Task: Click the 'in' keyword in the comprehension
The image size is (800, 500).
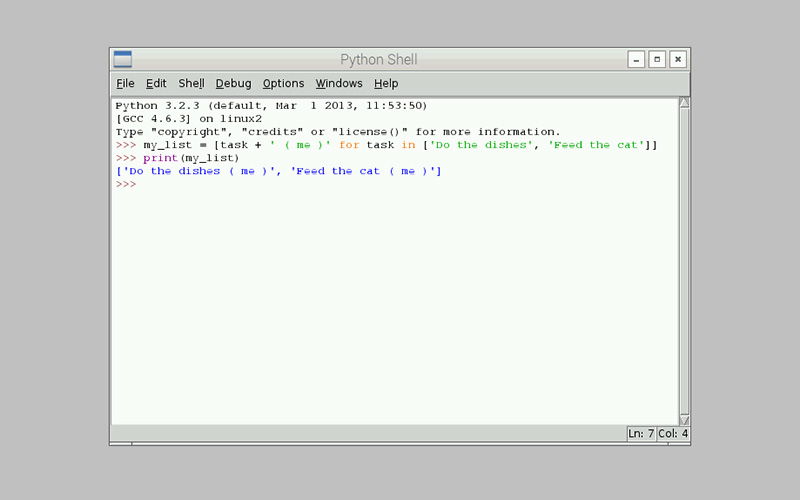Action: tap(408, 145)
